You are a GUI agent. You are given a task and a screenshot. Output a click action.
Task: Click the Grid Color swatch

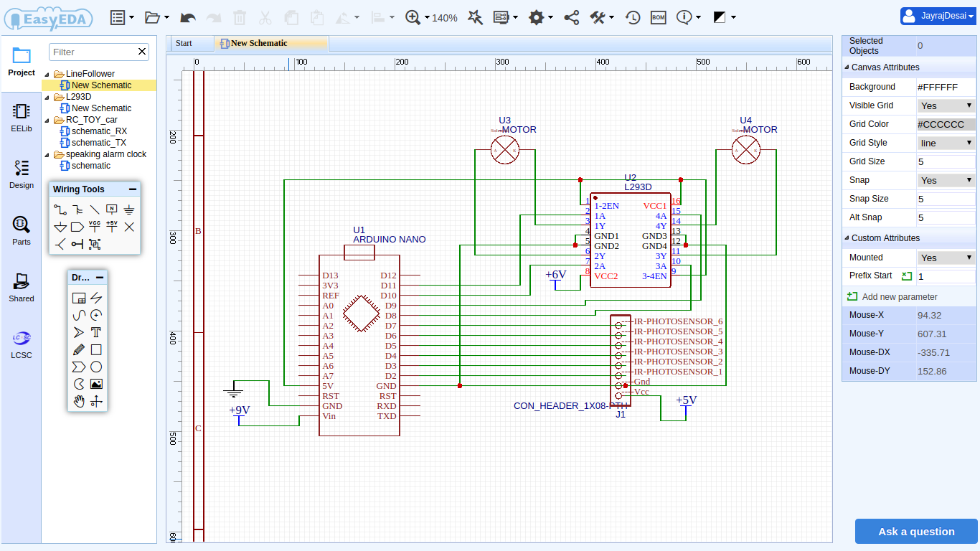(x=946, y=123)
